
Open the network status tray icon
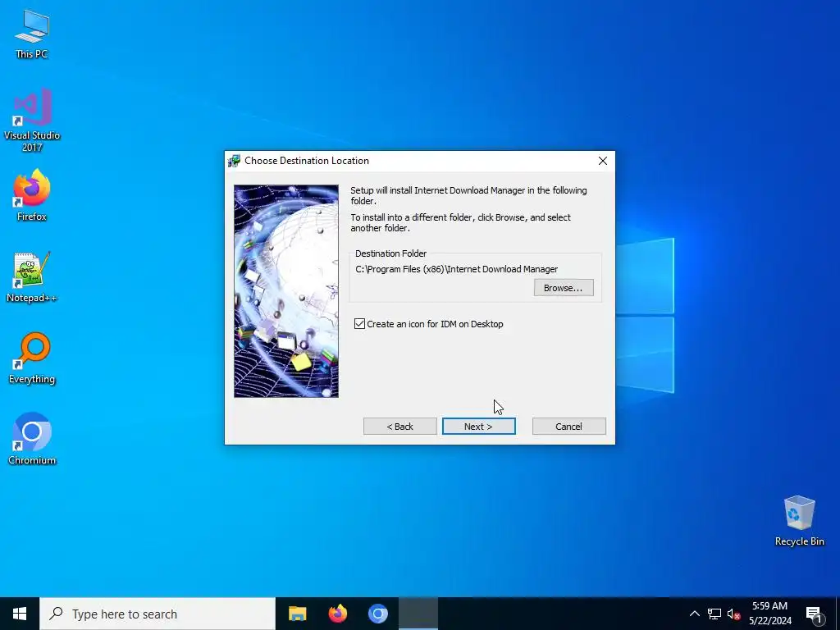pyautogui.click(x=714, y=614)
